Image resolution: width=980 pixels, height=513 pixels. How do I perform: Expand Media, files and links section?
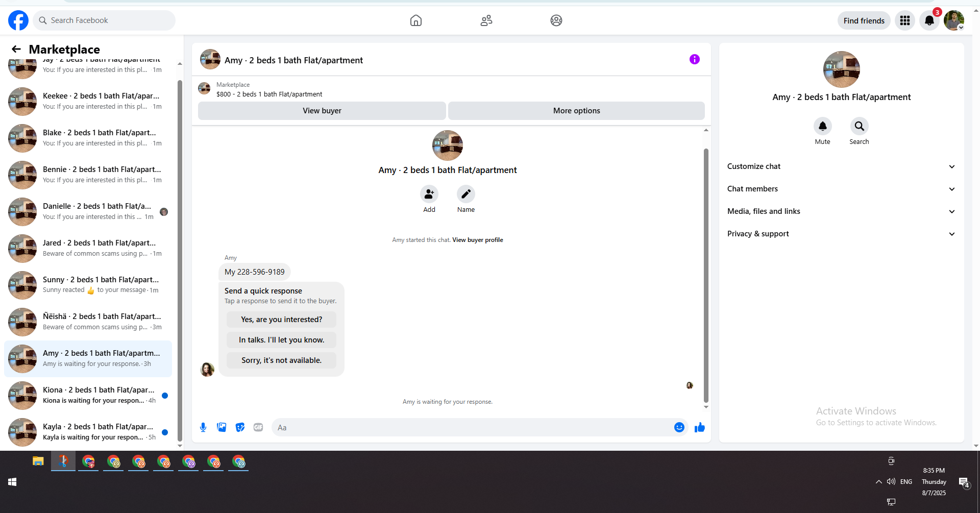click(842, 211)
